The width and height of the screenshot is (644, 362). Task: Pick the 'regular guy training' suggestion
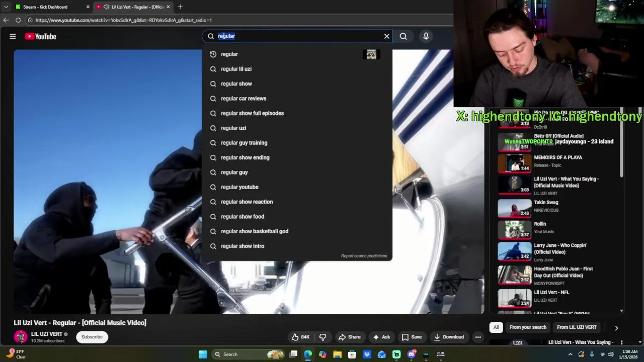297,143
